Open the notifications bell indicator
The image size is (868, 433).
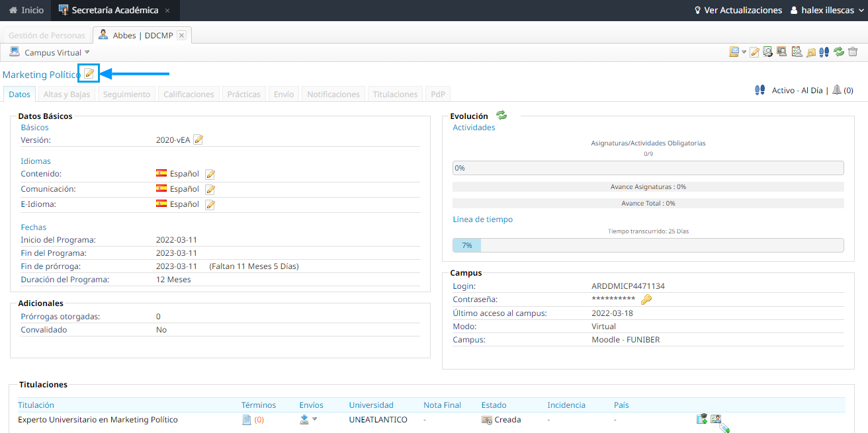[837, 90]
